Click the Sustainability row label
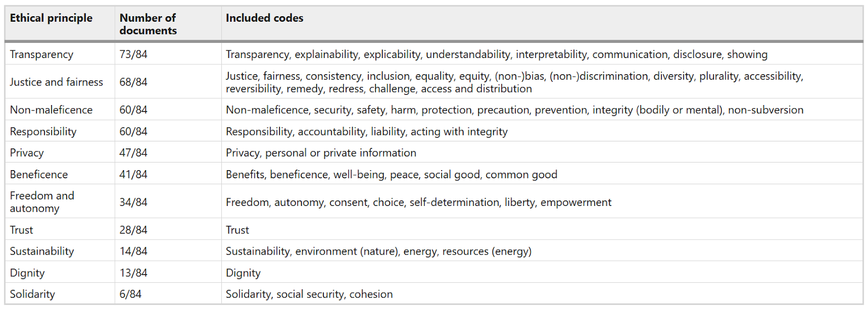 coord(42,251)
